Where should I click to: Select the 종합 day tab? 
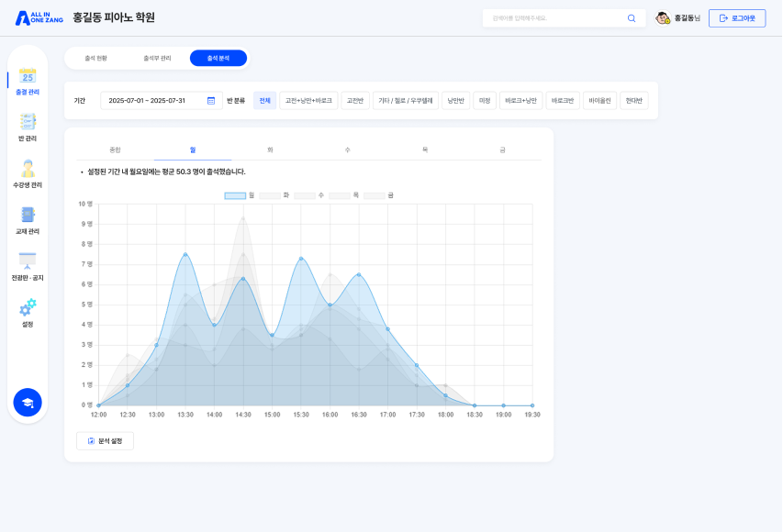click(116, 150)
